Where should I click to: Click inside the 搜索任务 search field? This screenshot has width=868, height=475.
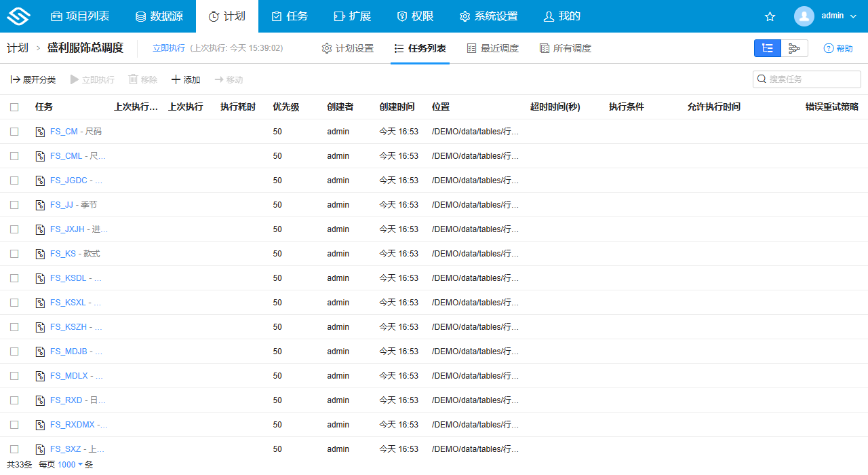807,79
